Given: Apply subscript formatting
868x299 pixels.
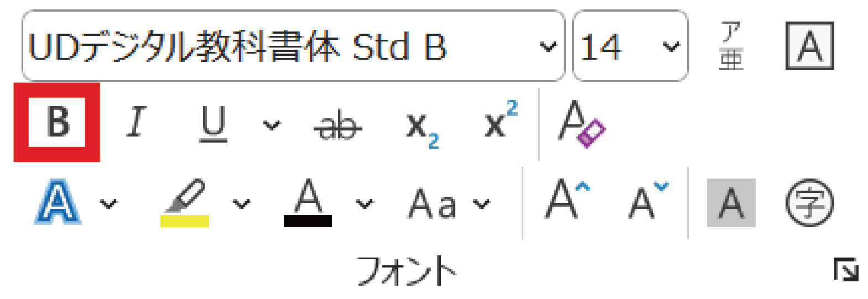Looking at the screenshot, I should pos(422,128).
